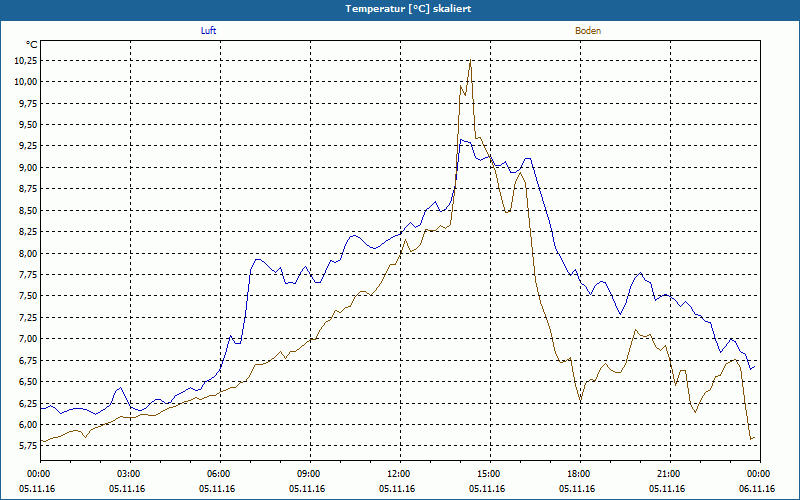The width and height of the screenshot is (800, 500).
Task: Click the 09:00 time axis label
Action: (x=310, y=474)
